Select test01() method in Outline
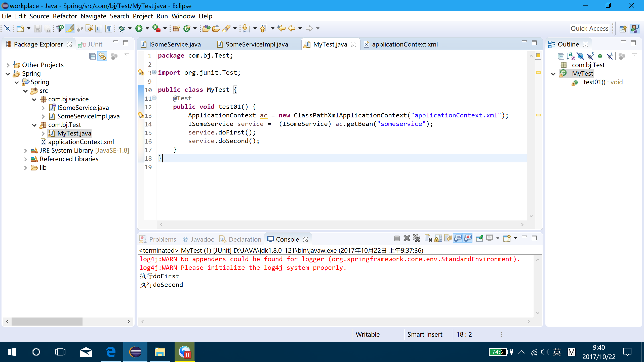644x362 pixels. (x=603, y=82)
